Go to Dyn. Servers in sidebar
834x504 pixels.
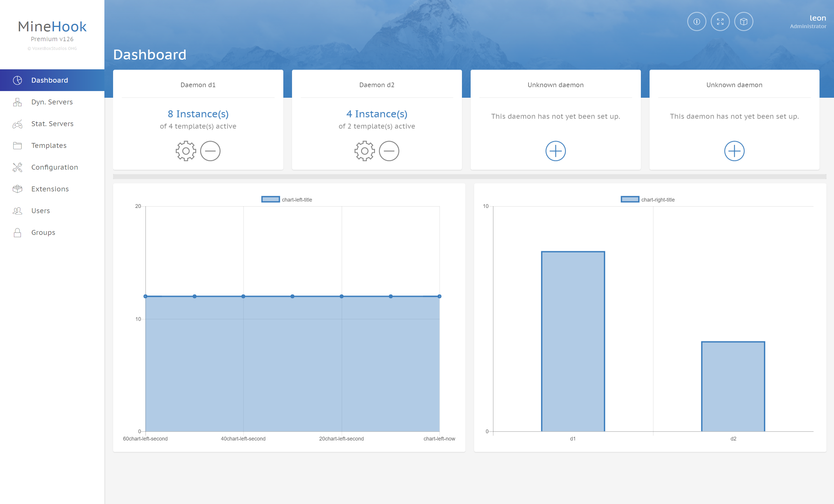click(52, 102)
